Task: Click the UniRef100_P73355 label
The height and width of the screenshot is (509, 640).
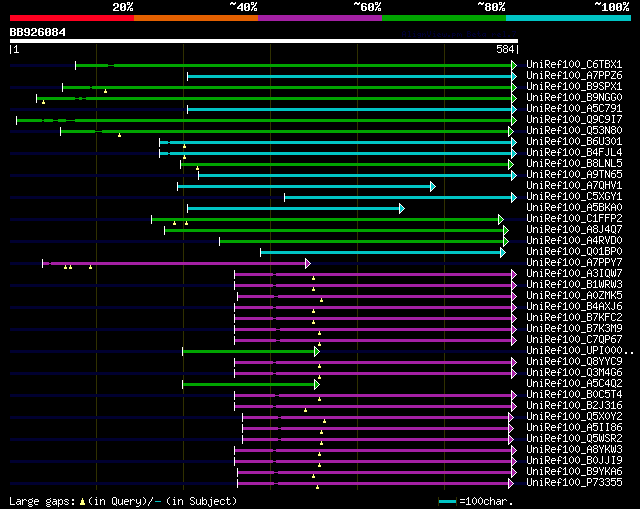Action: pos(574,483)
